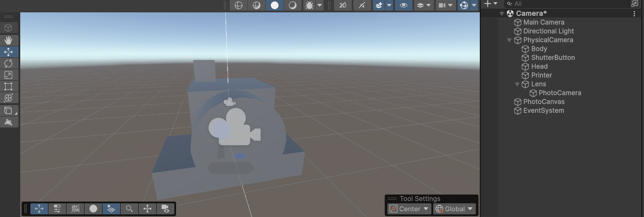This screenshot has height=217, width=644.
Task: Toggle hidden objects visibility eye icon
Action: pos(404,5)
